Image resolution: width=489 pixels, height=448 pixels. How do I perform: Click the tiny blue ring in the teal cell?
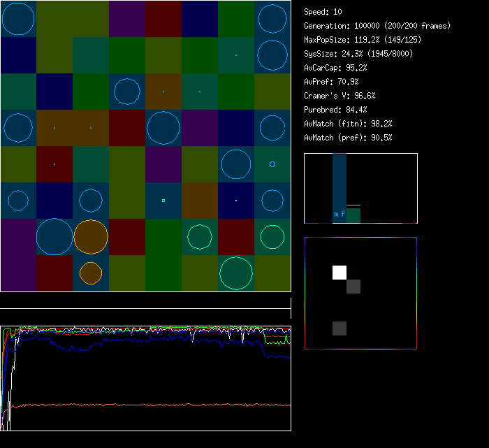[x=272, y=164]
